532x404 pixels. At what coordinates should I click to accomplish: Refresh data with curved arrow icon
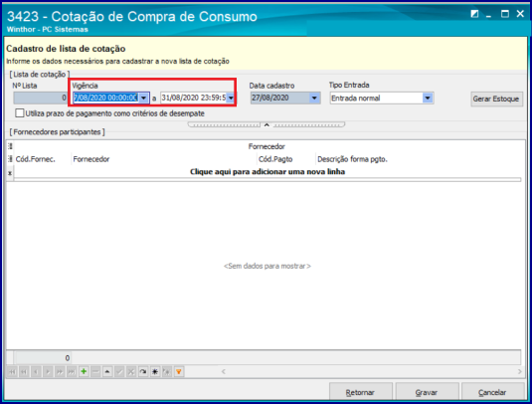tap(143, 372)
